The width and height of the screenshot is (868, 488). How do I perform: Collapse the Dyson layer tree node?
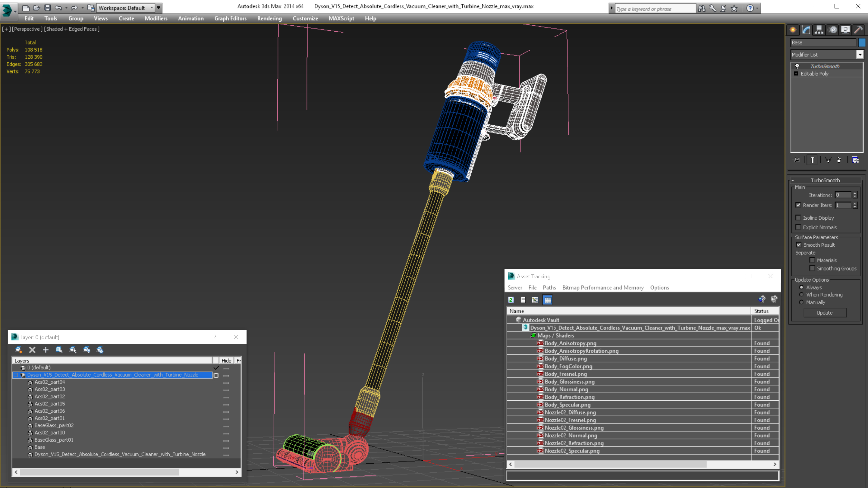pyautogui.click(x=15, y=375)
